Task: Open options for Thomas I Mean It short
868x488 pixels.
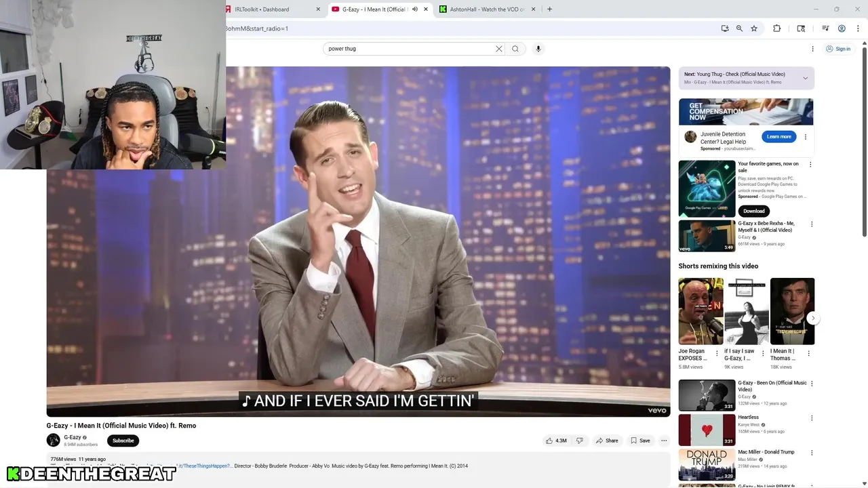Action: (x=808, y=353)
